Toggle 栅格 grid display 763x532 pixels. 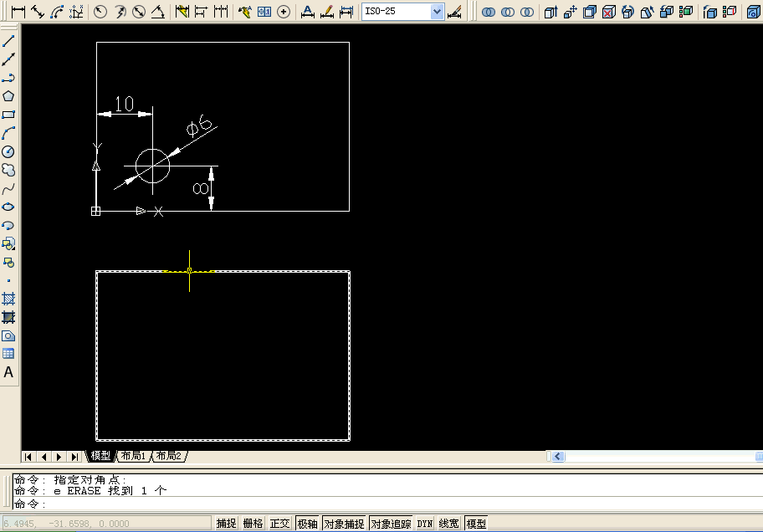(x=253, y=524)
